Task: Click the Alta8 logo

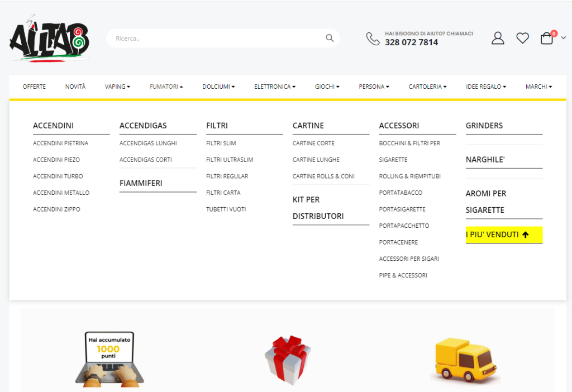Action: click(x=49, y=39)
